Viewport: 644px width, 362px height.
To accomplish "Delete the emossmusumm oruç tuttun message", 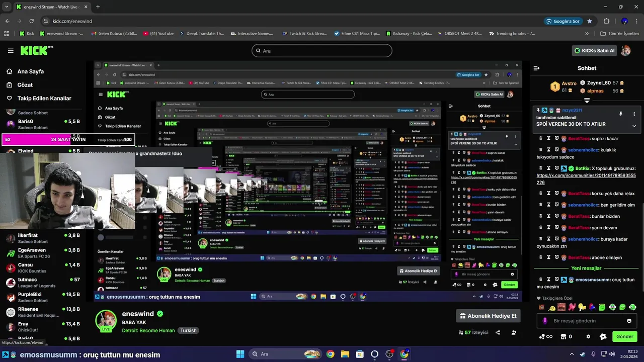I will (x=541, y=280).
